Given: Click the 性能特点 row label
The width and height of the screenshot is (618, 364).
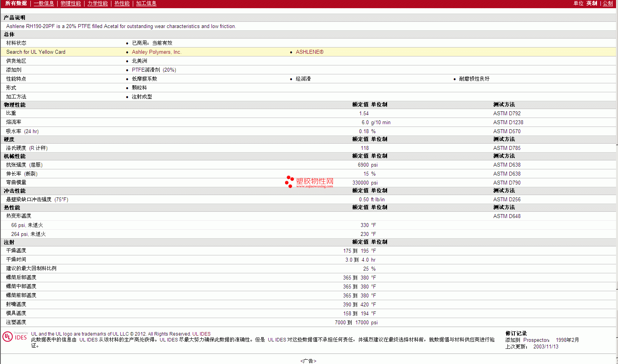Looking at the screenshot, I should coord(16,79).
